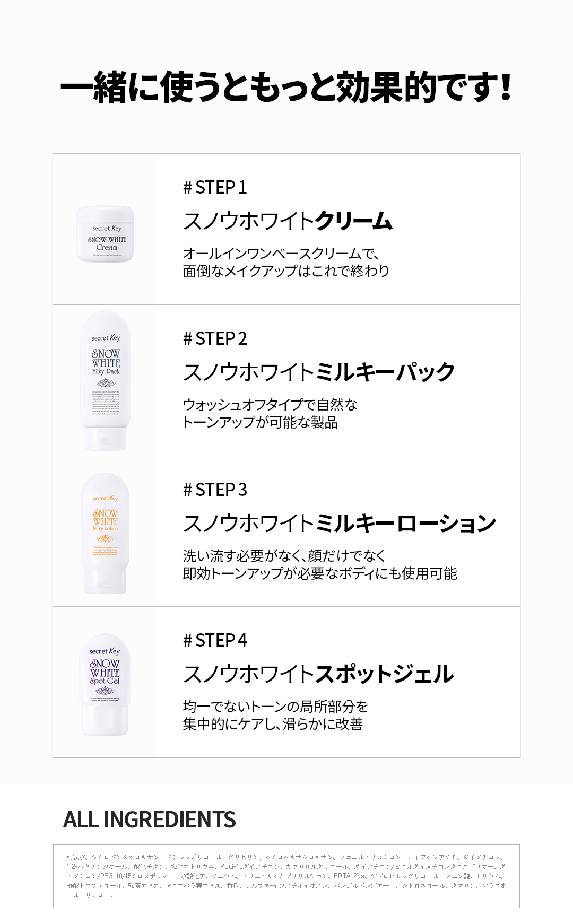Click the # STEP 2 label
This screenshot has width=573, height=924.
(215, 338)
